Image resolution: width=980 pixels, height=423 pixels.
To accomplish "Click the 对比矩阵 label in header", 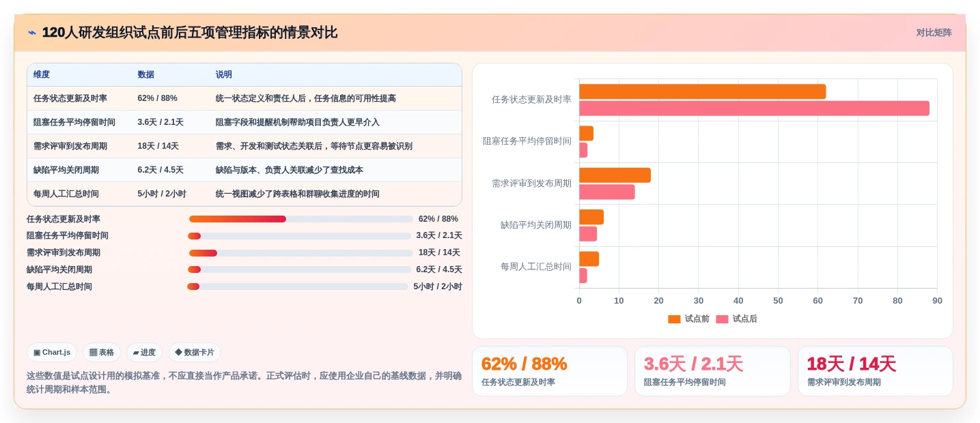I will (x=934, y=33).
